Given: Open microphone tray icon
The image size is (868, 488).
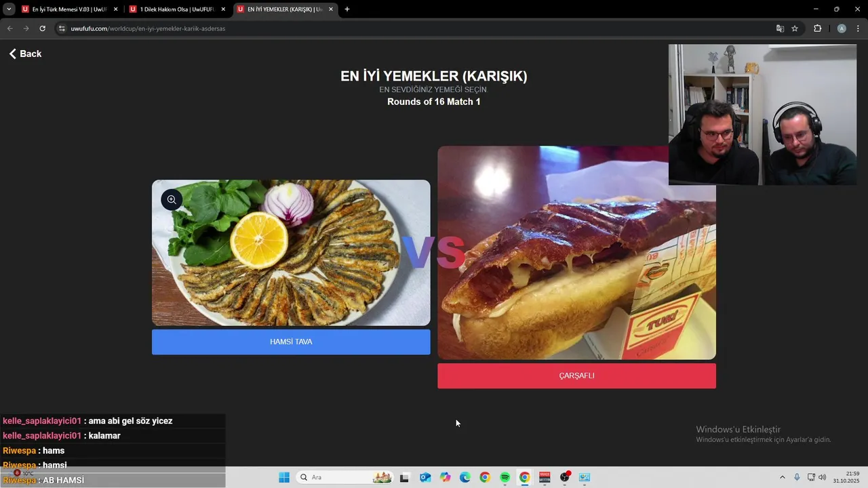Looking at the screenshot, I should pyautogui.click(x=797, y=477).
